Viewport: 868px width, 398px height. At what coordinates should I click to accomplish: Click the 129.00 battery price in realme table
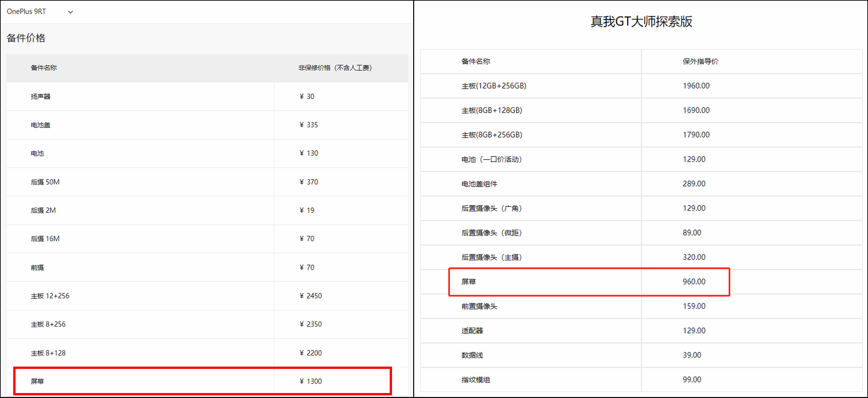point(694,159)
